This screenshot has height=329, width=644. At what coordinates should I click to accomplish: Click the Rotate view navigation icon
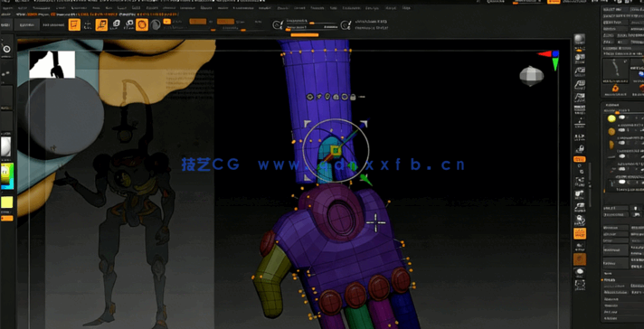[x=580, y=221]
